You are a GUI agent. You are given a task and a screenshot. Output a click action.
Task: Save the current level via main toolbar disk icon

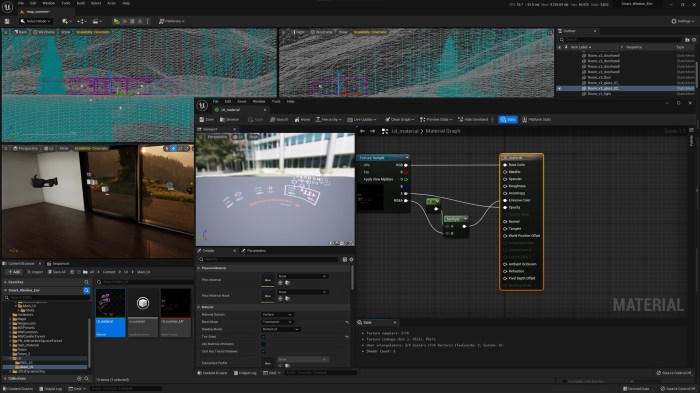click(7, 21)
